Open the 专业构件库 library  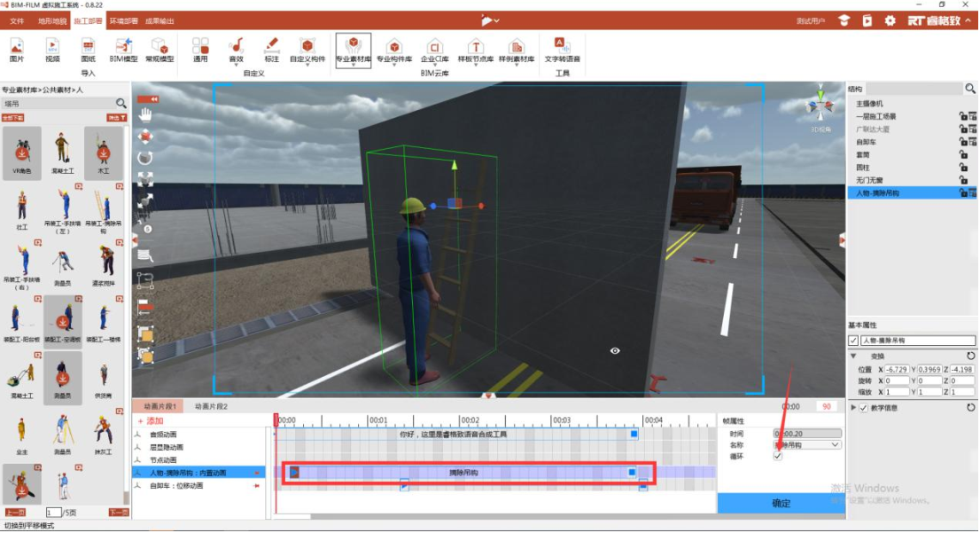pos(394,50)
